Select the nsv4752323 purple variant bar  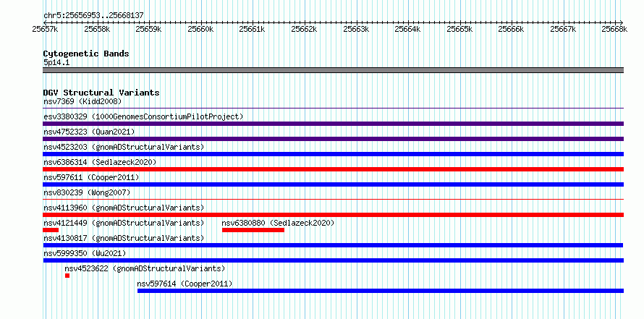click(x=333, y=139)
